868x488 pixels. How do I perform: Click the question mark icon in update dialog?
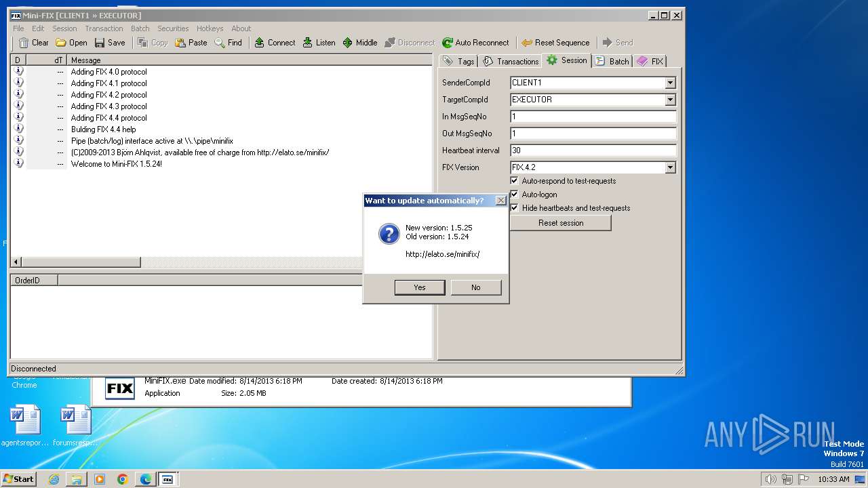(389, 234)
